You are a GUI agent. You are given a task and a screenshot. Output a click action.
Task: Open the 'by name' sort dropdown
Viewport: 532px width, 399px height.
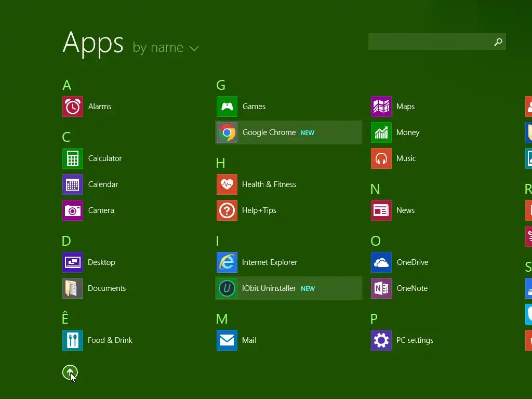click(165, 47)
